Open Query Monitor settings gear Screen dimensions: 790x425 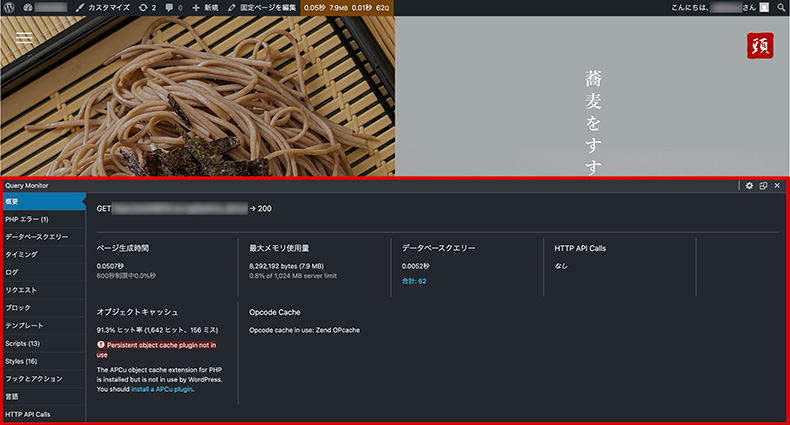point(749,185)
